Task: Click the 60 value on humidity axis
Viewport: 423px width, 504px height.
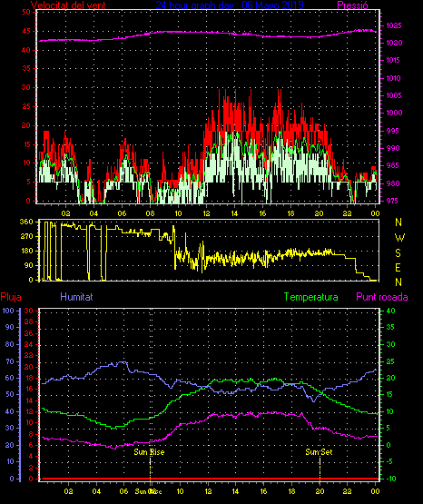Action: pos(10,378)
